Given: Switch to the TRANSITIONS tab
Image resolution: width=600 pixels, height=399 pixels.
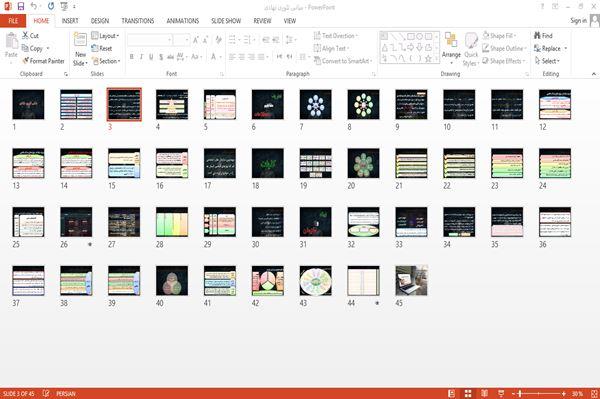Looking at the screenshot, I should [x=138, y=21].
